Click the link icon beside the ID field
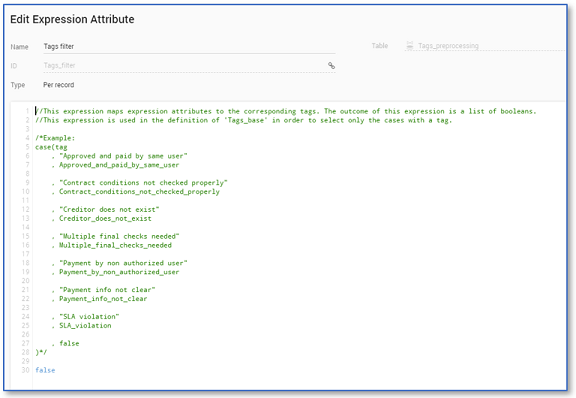Image resolution: width=576 pixels, height=398 pixels. pos(331,65)
